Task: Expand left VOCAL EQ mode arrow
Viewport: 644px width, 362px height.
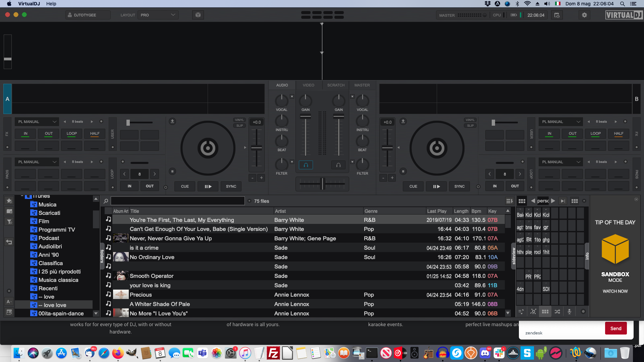Action: point(292,97)
